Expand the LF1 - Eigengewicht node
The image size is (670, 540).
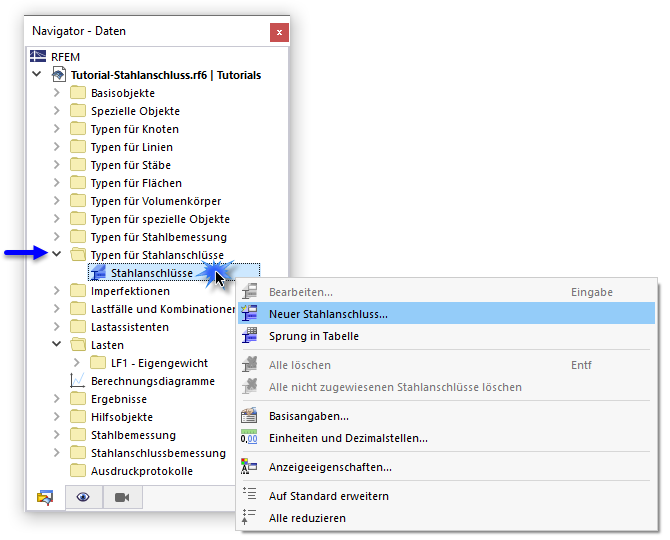coord(76,362)
